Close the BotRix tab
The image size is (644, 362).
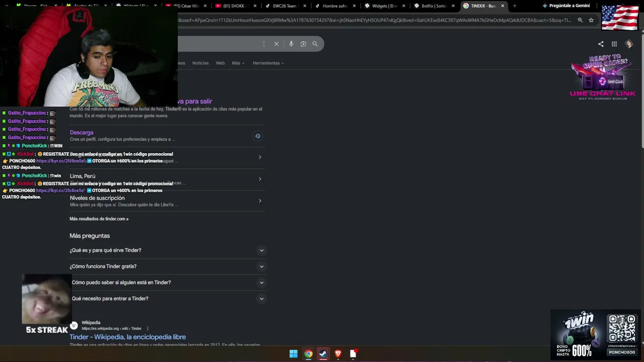pos(453,6)
